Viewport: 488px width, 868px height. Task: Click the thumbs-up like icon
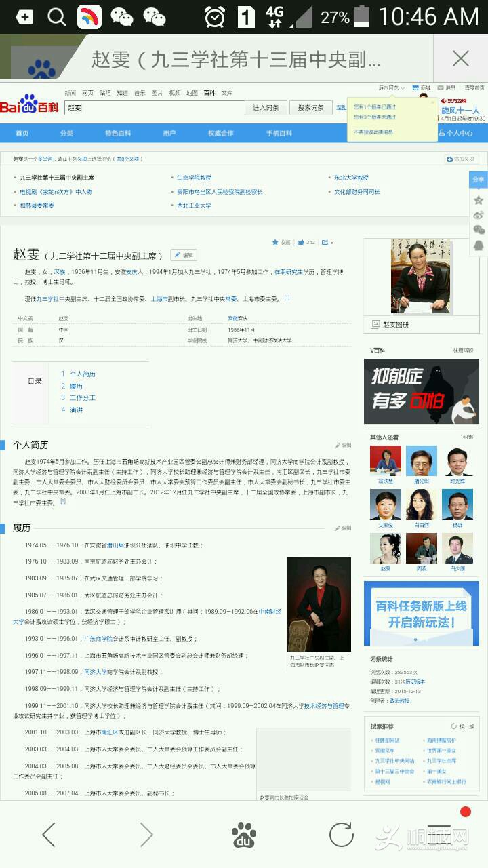300,242
